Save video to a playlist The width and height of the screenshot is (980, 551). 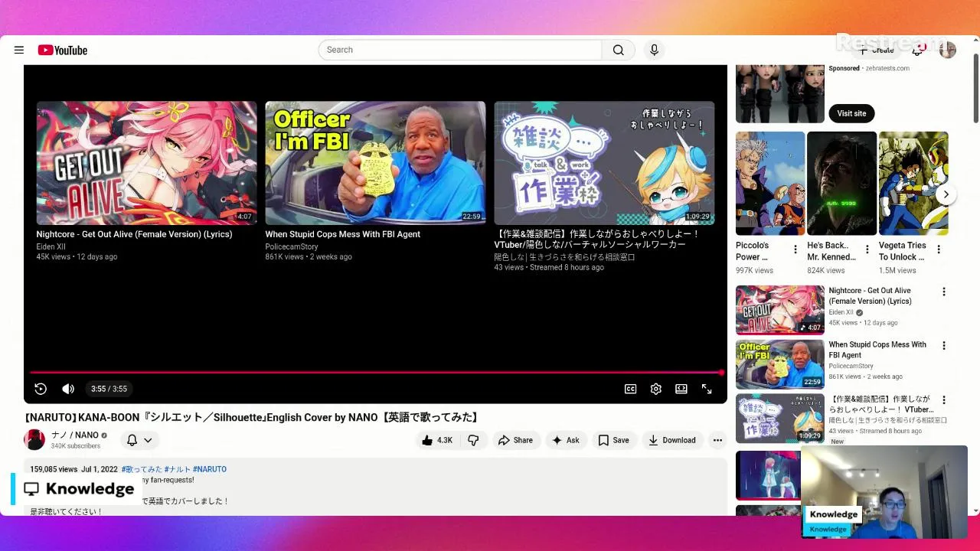[x=613, y=440]
